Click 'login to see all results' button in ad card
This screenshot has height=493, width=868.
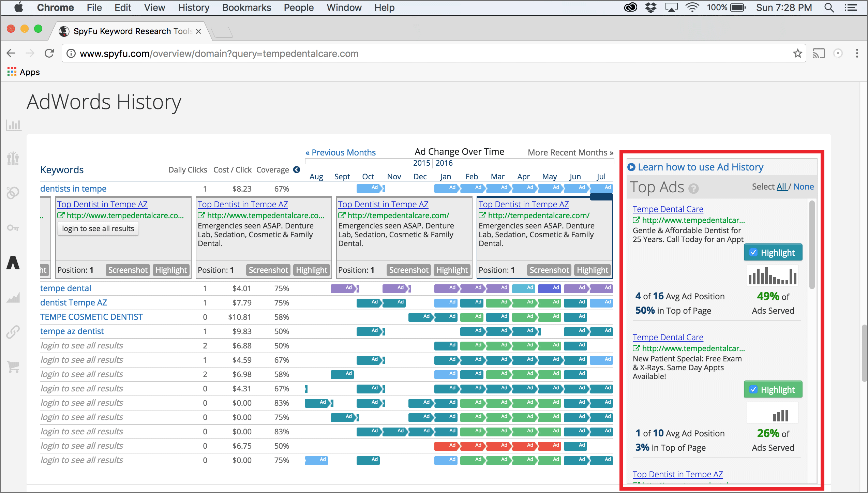tap(98, 228)
